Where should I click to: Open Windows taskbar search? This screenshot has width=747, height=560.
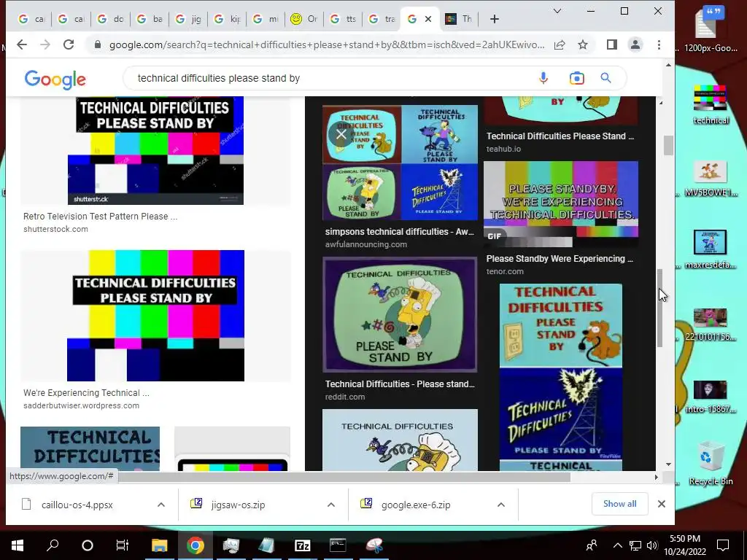53,545
